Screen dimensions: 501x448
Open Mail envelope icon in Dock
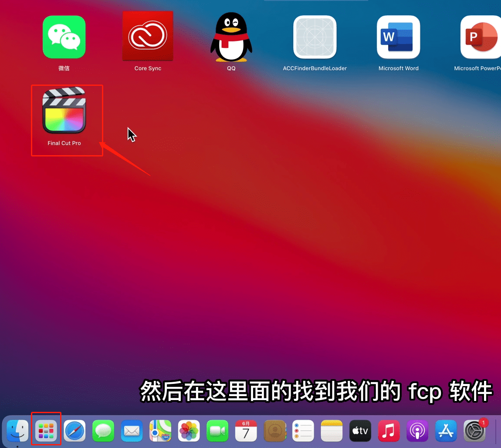[132, 431]
